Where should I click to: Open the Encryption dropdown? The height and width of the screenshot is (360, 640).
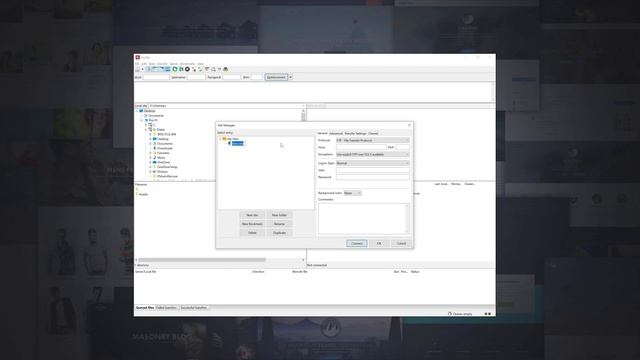click(372, 154)
